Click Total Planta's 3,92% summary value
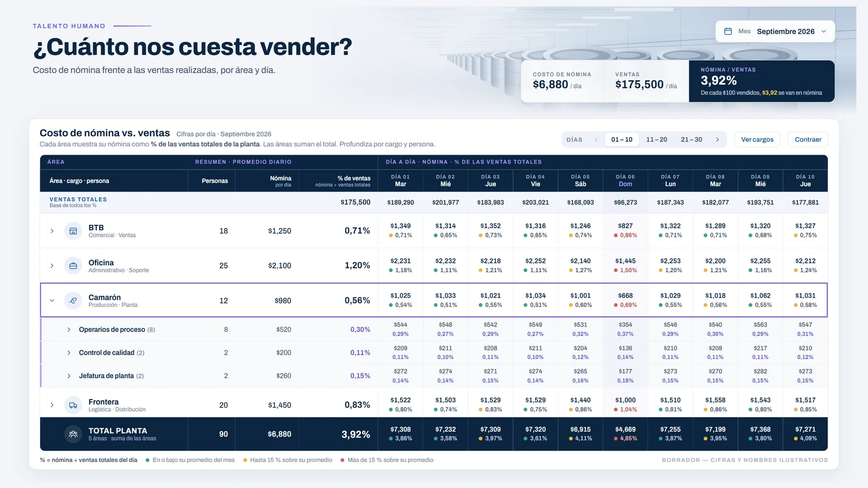868x488 pixels. pyautogui.click(x=356, y=434)
